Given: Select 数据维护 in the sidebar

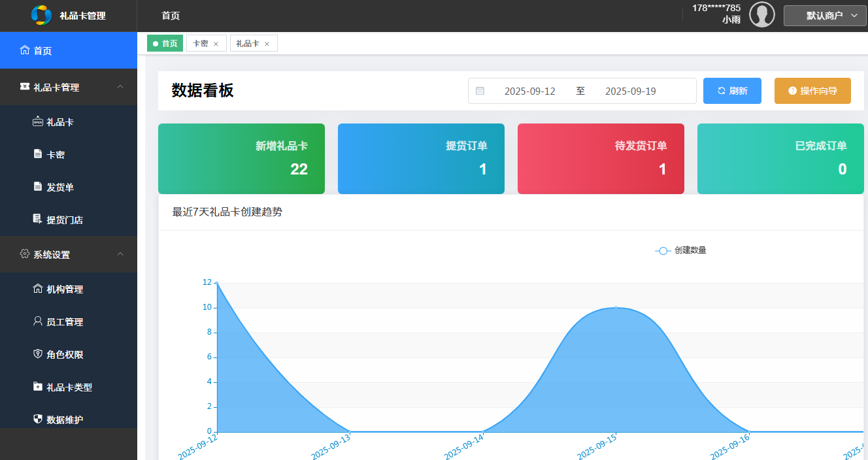Looking at the screenshot, I should [x=58, y=419].
